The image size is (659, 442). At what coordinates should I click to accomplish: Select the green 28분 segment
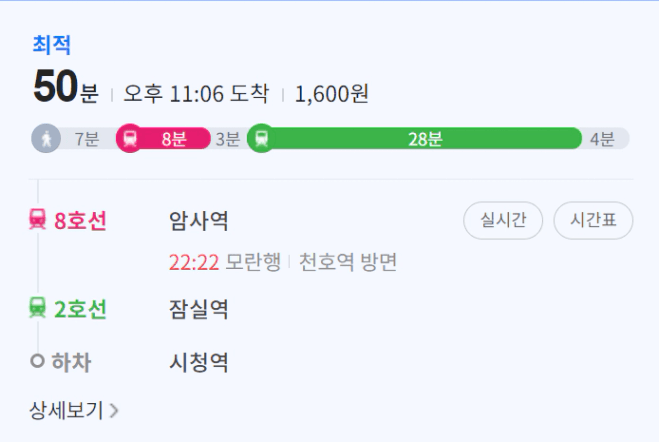414,138
